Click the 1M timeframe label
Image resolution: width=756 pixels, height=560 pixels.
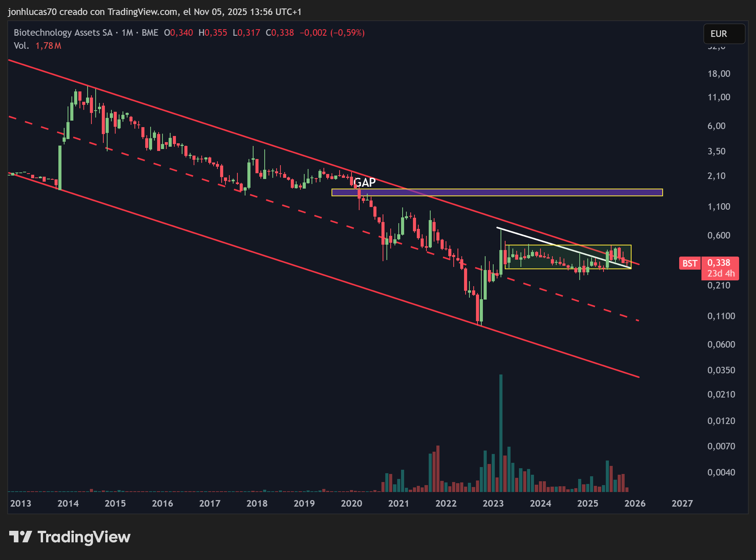pos(127,33)
